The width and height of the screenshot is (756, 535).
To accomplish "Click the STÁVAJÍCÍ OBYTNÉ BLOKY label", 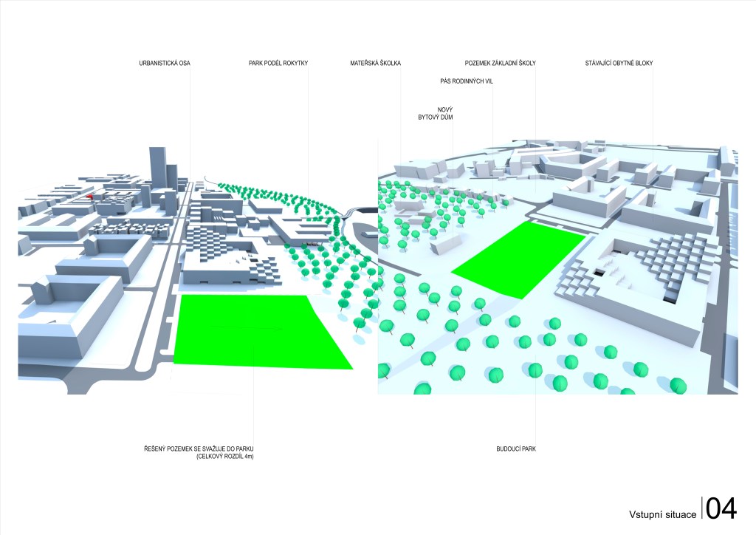I will click(x=619, y=64).
